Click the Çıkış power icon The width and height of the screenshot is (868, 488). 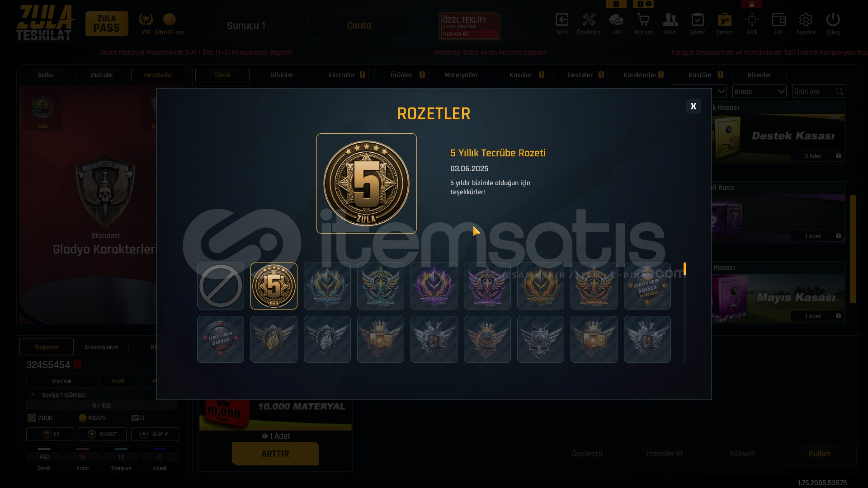click(x=833, y=24)
